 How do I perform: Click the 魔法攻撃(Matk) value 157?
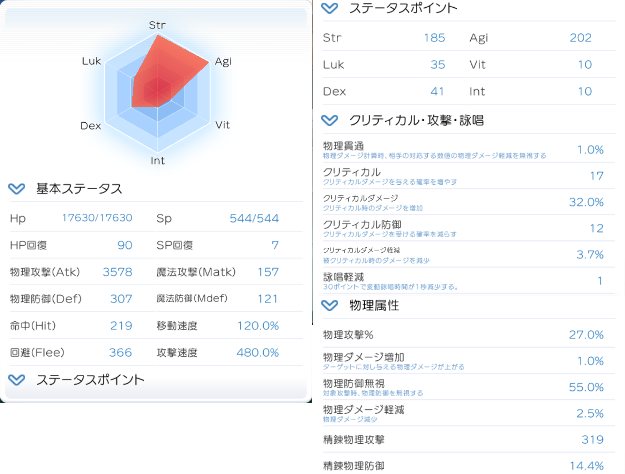[x=268, y=272]
